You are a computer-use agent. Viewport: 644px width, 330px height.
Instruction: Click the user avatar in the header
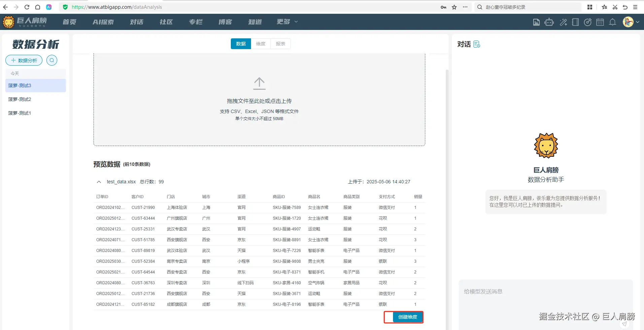(x=628, y=22)
